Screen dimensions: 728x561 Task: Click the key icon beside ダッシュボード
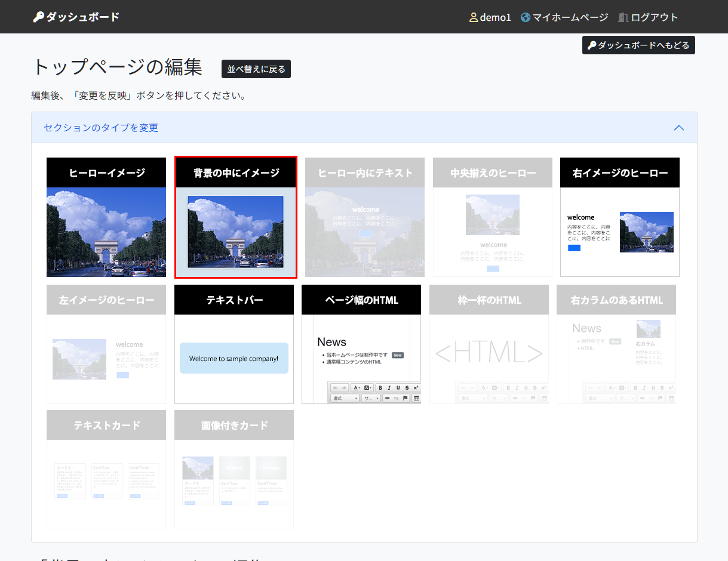point(39,17)
